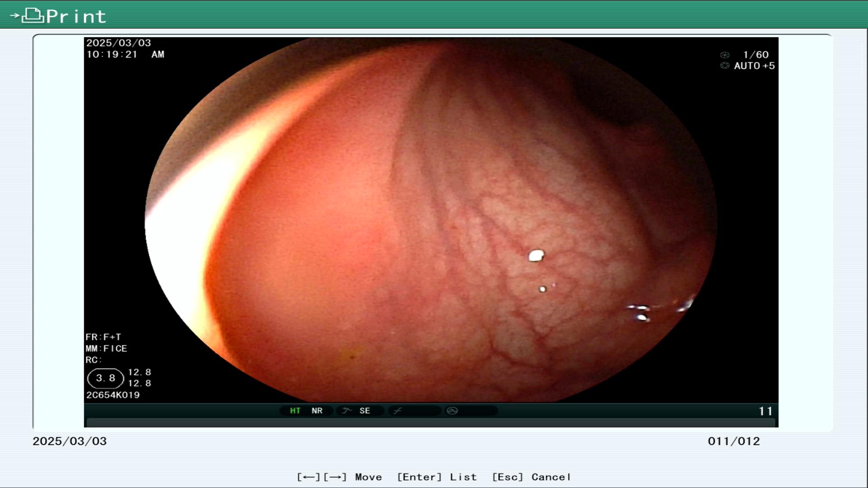The image size is (868, 488).
Task: Click the [Esc] Cancel option
Action: point(531,477)
